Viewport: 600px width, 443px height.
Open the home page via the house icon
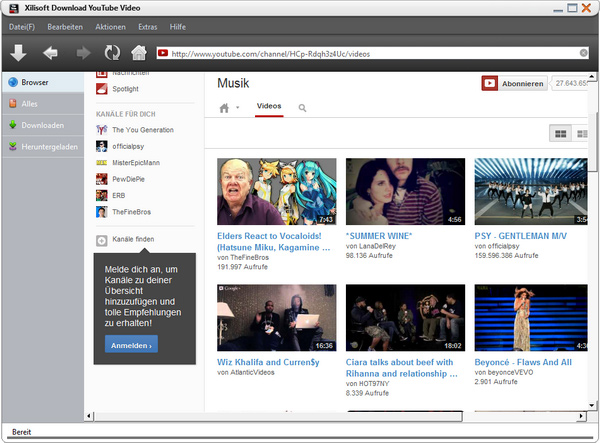click(x=139, y=53)
